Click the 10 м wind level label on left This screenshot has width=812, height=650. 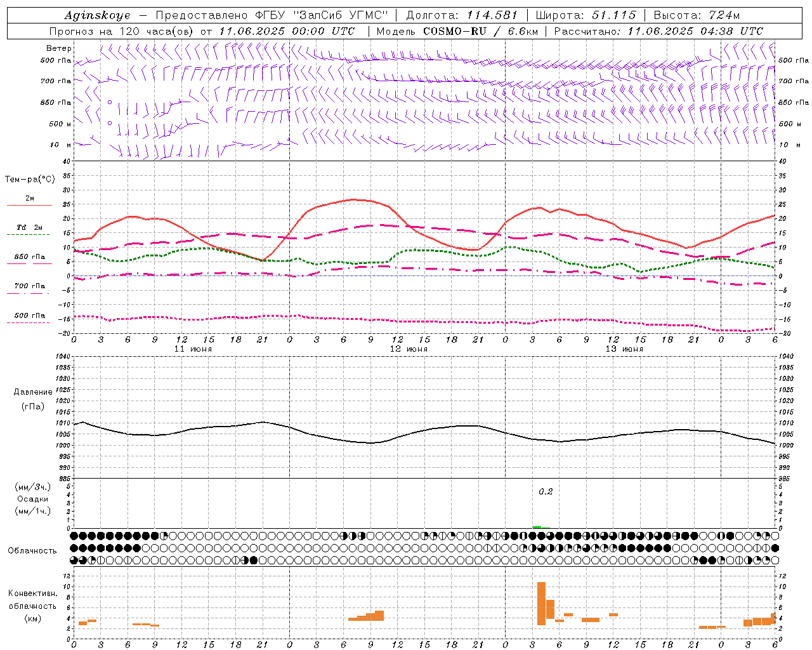click(x=60, y=145)
